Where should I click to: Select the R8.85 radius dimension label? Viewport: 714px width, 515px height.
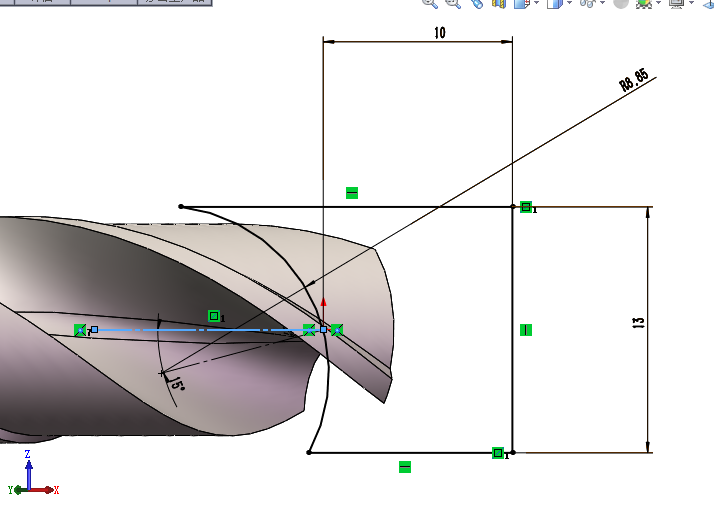point(634,82)
